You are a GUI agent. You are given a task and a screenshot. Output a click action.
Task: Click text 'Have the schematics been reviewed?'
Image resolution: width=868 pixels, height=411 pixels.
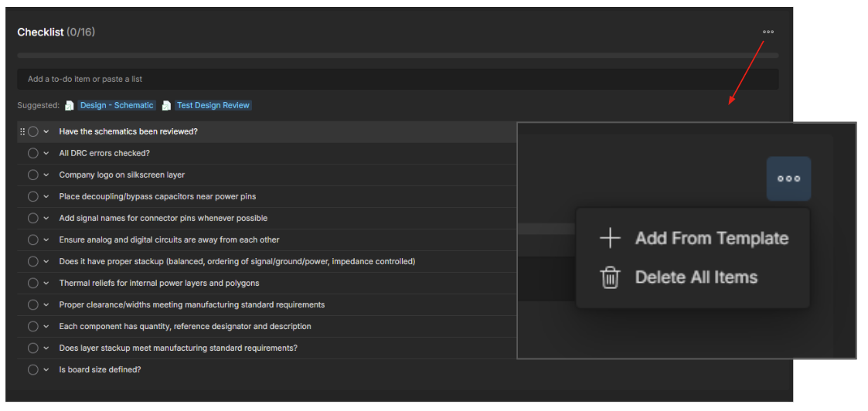[128, 131]
